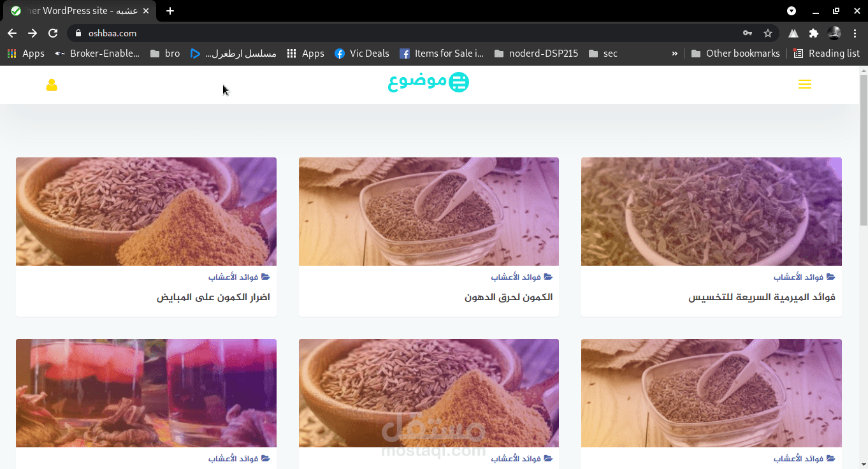Open article اضرار الكمون على المبايض

pos(213,298)
